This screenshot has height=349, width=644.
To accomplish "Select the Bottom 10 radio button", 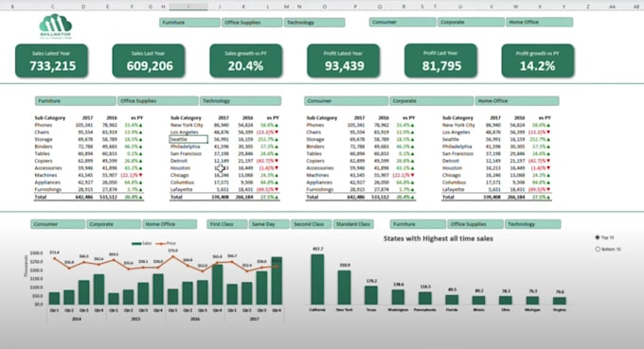I will pos(598,249).
